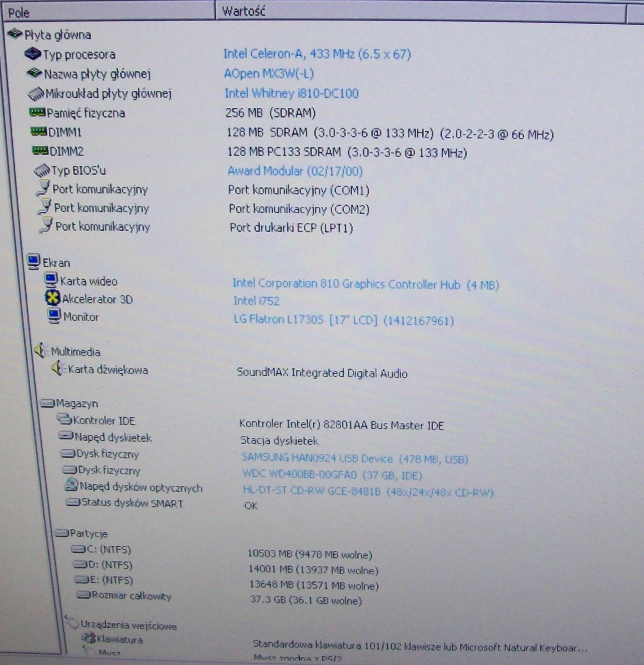This screenshot has width=644, height=665.
Task: Open the SAMSUNG HAN0924 USB Device link
Action: tap(355, 458)
